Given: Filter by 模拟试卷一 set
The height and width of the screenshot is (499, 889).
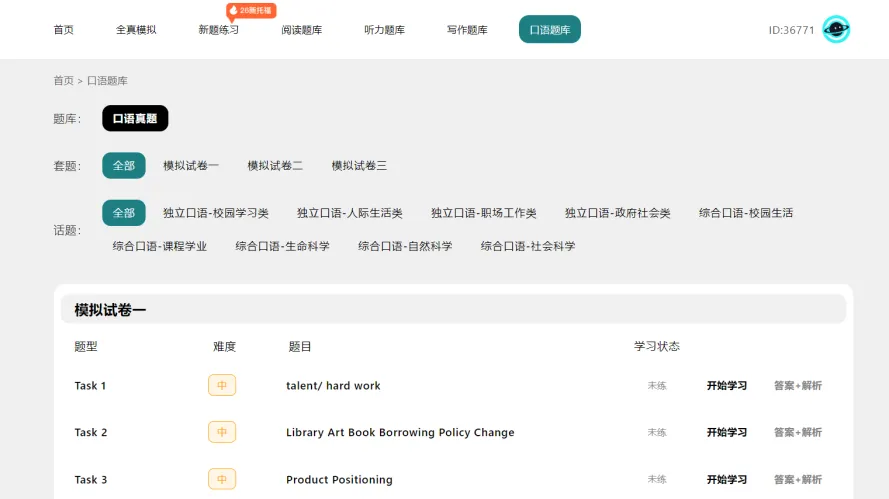Looking at the screenshot, I should tap(190, 166).
